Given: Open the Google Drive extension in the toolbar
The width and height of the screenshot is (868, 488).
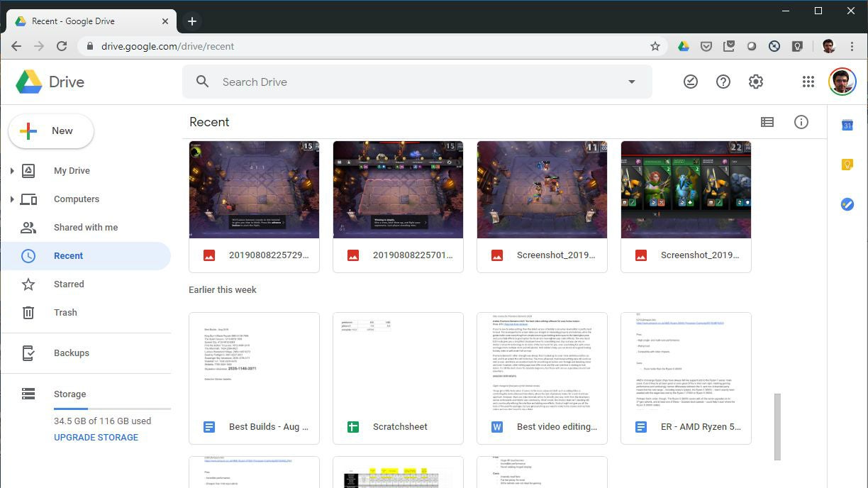Looking at the screenshot, I should (x=684, y=46).
